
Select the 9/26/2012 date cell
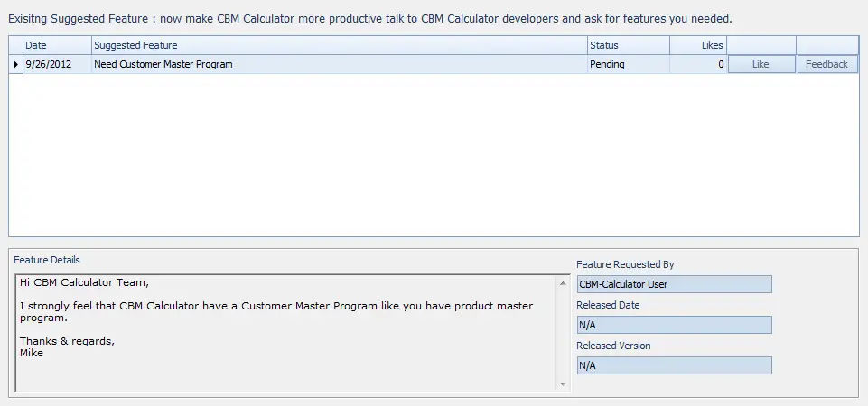click(57, 64)
